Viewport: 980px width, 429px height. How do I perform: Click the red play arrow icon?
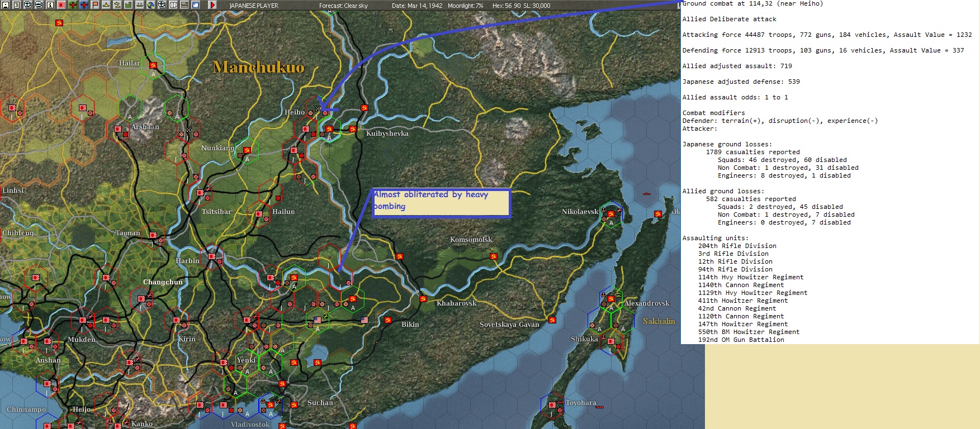(x=212, y=5)
